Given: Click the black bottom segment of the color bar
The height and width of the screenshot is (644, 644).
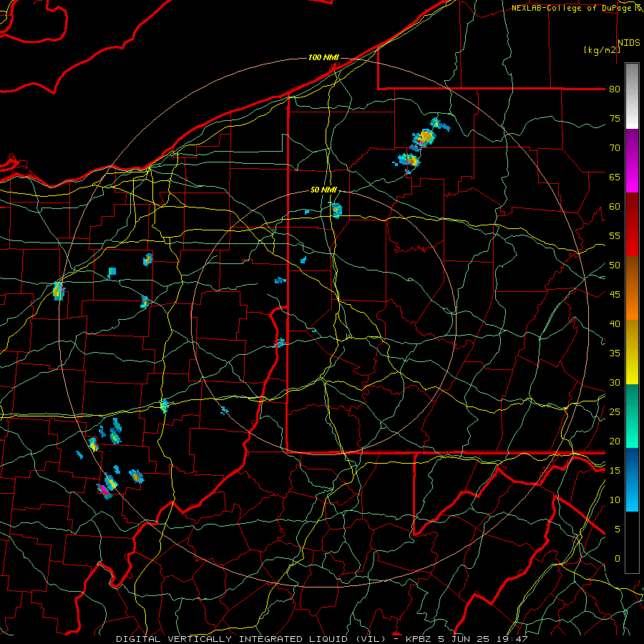Looking at the screenshot, I should tap(632, 542).
